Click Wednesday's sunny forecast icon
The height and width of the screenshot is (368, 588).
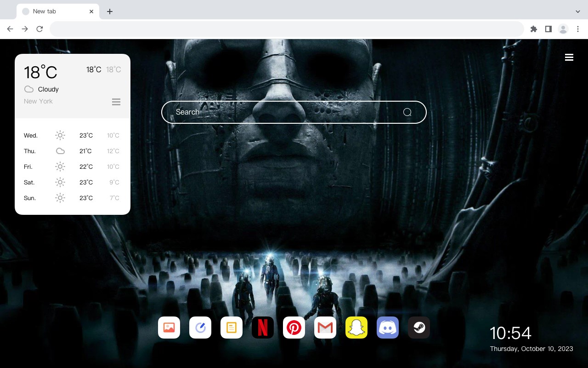click(x=60, y=135)
